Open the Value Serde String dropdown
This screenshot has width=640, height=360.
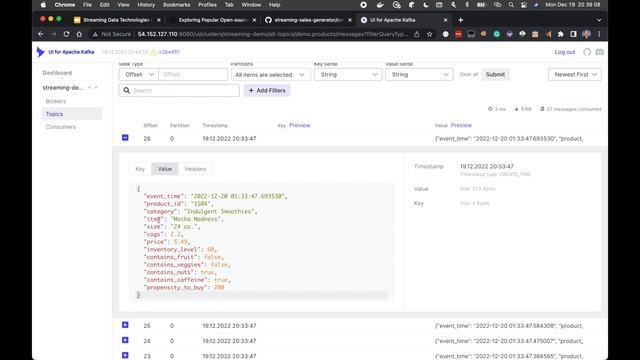point(419,75)
